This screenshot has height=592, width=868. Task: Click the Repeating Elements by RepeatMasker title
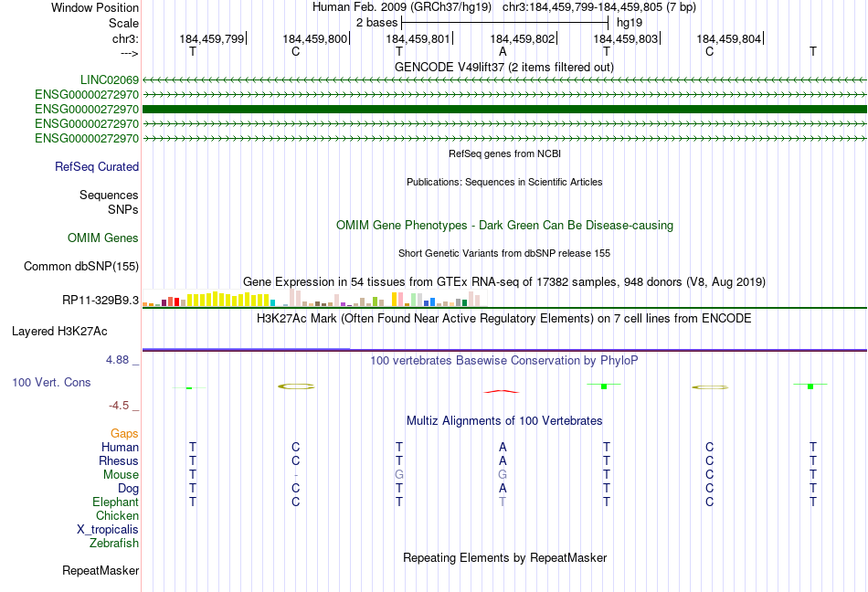(504, 557)
